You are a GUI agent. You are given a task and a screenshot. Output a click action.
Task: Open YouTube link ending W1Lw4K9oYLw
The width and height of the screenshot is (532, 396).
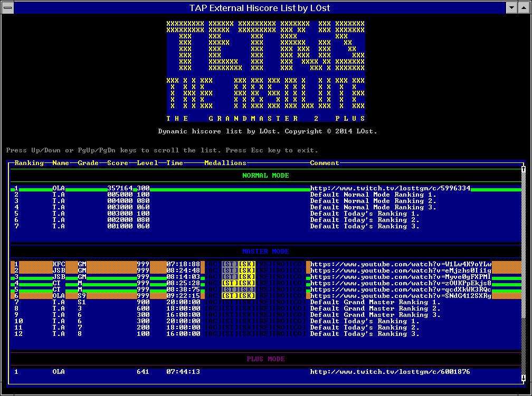401,264
